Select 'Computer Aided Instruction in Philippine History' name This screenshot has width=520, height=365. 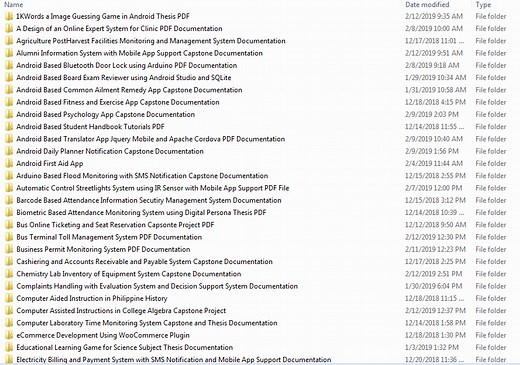pyautogui.click(x=92, y=299)
